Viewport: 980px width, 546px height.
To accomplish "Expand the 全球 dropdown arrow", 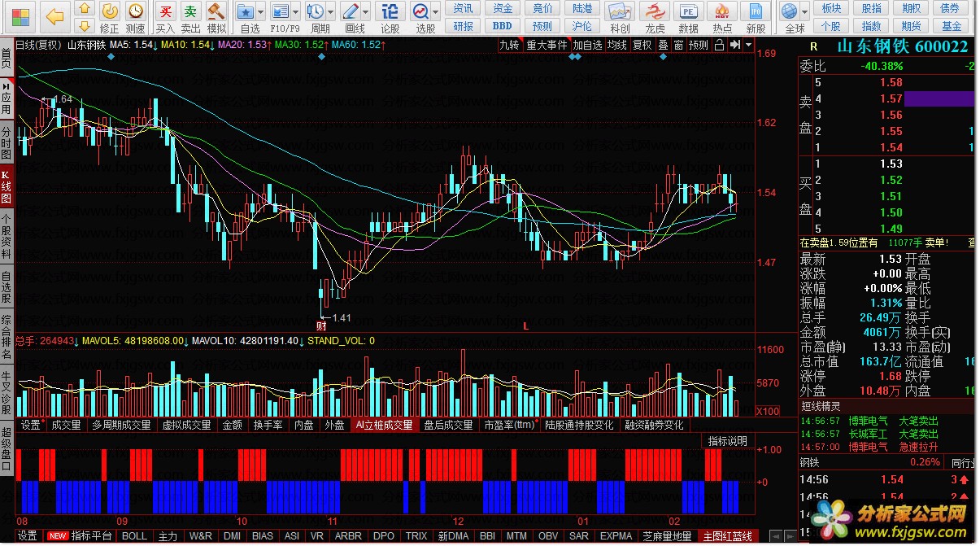I will pos(804,11).
